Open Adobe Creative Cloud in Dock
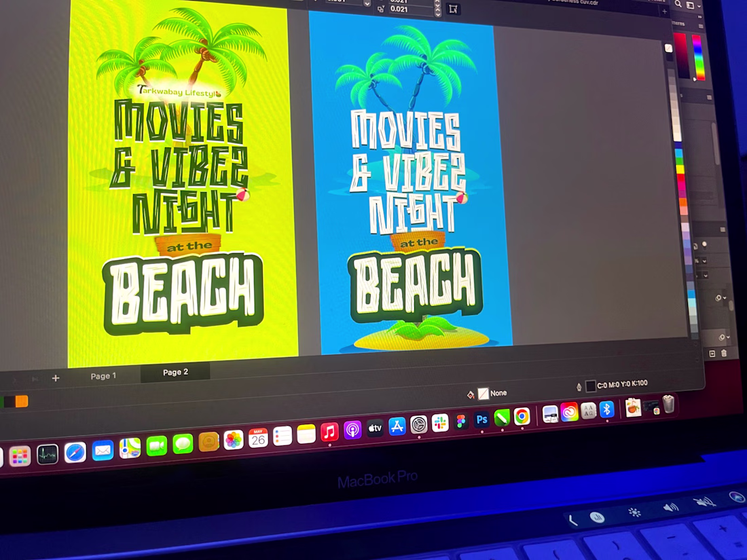Image resolution: width=747 pixels, height=560 pixels. 569,413
